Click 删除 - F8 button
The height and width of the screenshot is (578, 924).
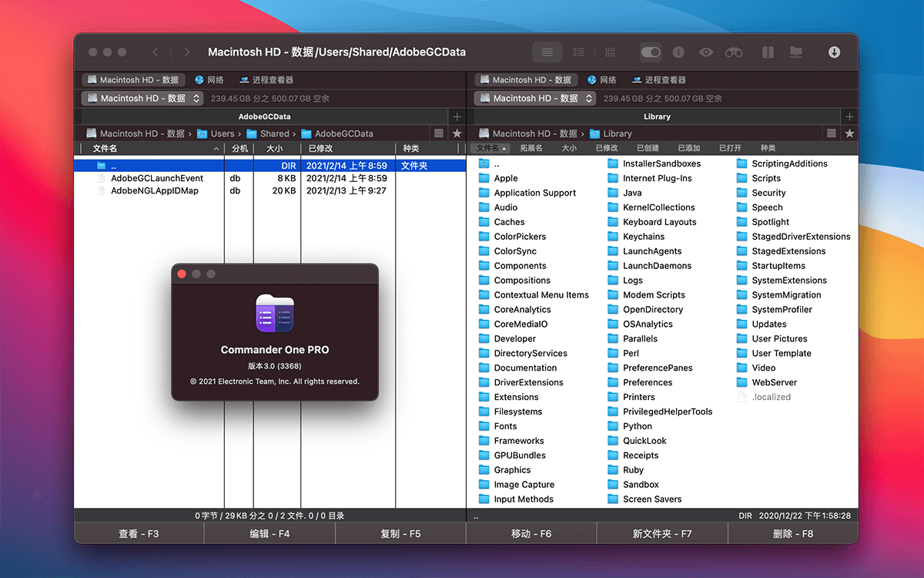coord(793,533)
